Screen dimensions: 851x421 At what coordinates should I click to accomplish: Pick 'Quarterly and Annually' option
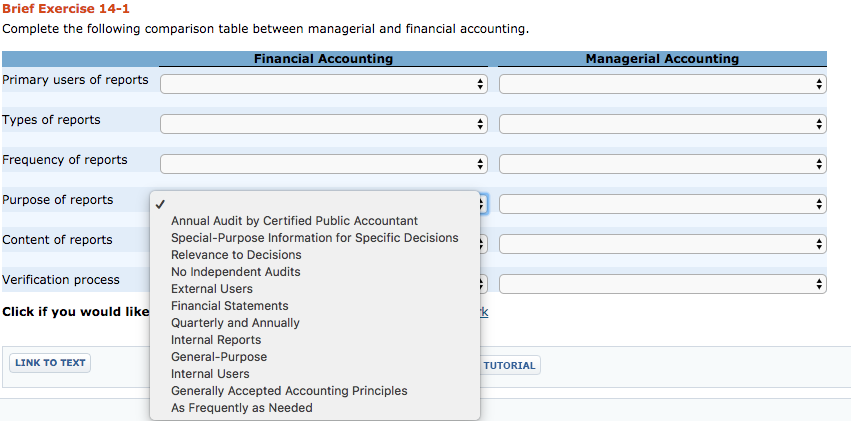235,323
